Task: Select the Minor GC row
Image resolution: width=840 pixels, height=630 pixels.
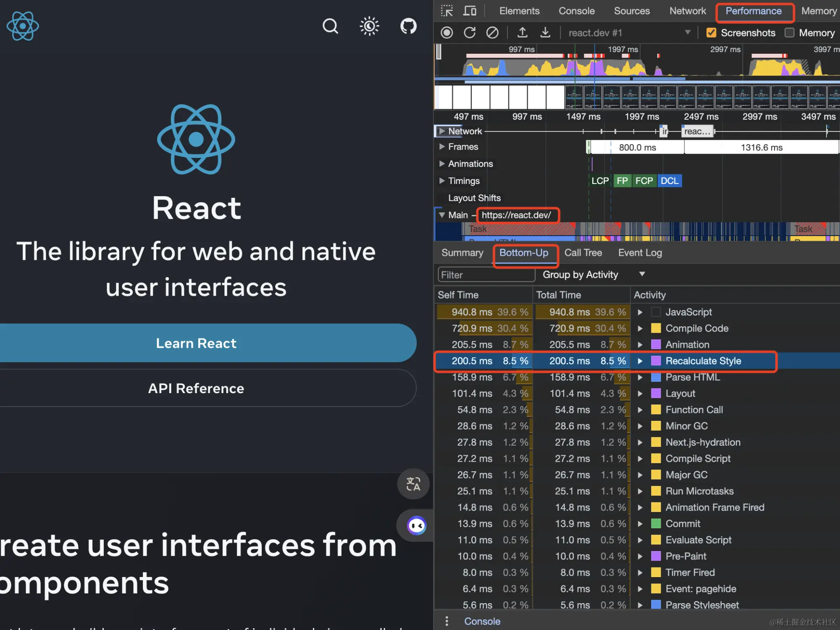Action: click(637, 426)
